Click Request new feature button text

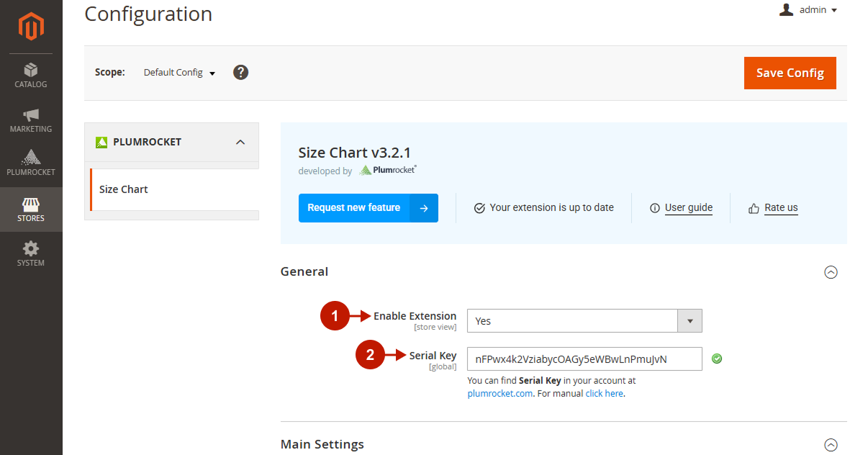point(353,207)
